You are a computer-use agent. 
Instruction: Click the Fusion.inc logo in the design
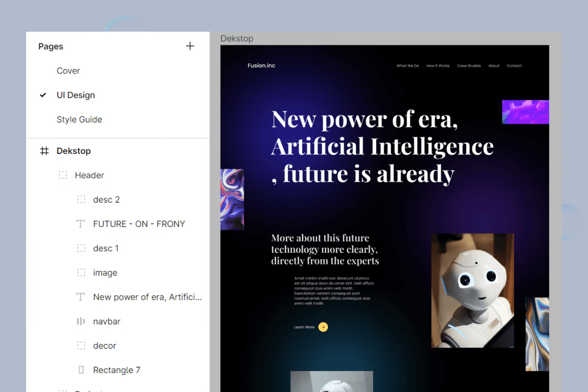click(x=261, y=66)
